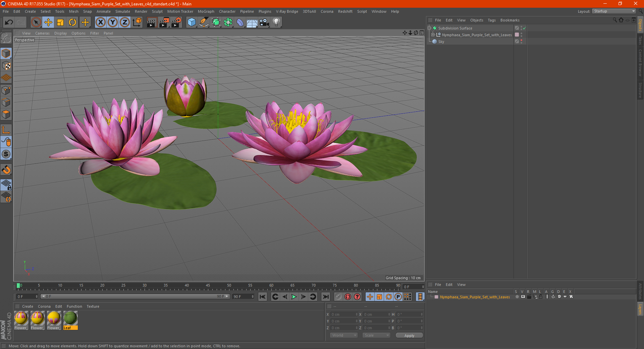Toggle layer Solo dot for Nymphaea layer
The height and width of the screenshot is (349, 644).
coord(517,297)
